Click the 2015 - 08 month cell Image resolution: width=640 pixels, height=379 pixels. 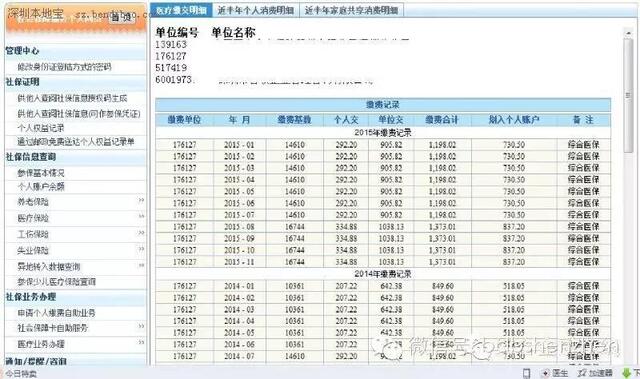pos(239,227)
